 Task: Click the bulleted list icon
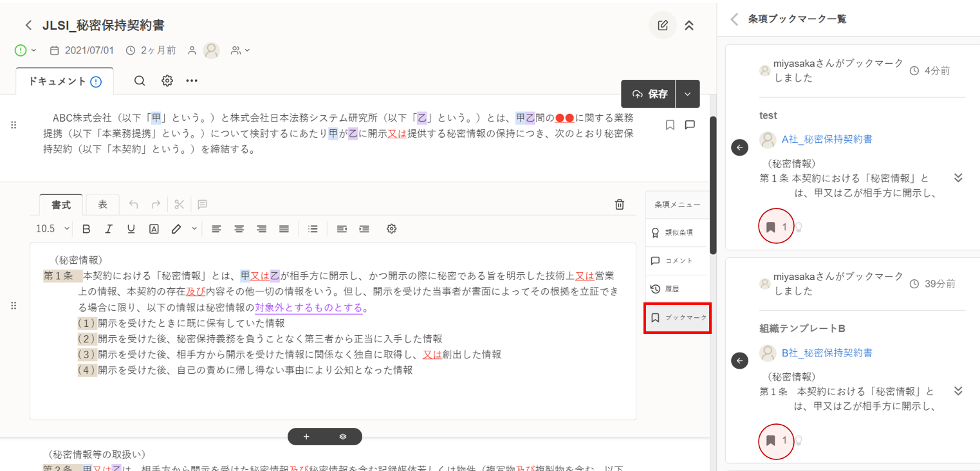coord(313,229)
